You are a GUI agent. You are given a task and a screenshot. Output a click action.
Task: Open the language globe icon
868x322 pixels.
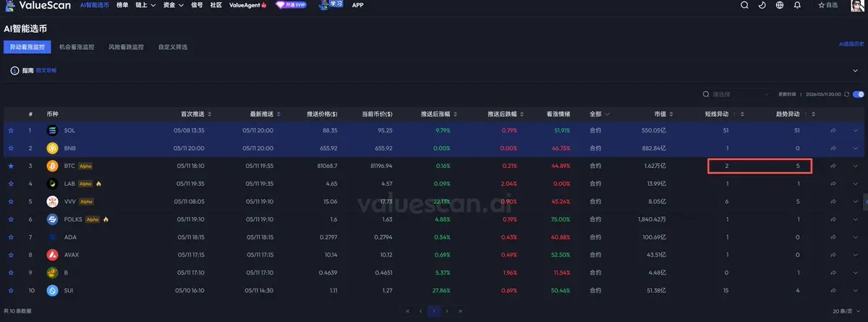pyautogui.click(x=780, y=5)
